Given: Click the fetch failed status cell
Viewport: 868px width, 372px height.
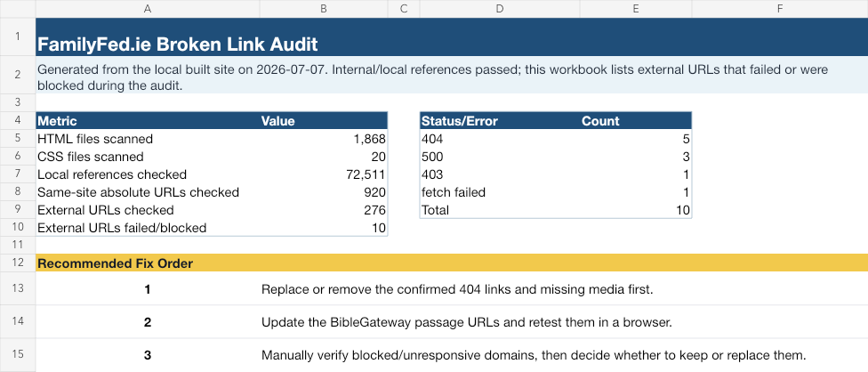Looking at the screenshot, I should [500, 192].
